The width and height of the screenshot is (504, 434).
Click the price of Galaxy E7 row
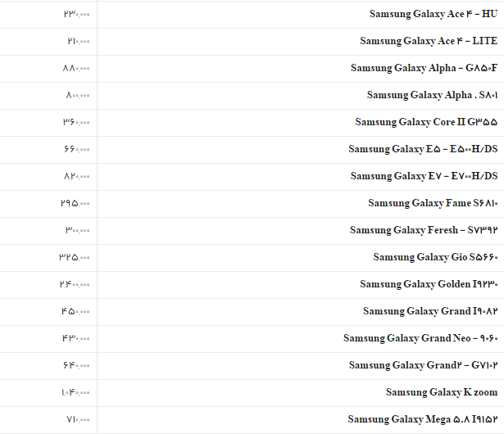[76, 176]
